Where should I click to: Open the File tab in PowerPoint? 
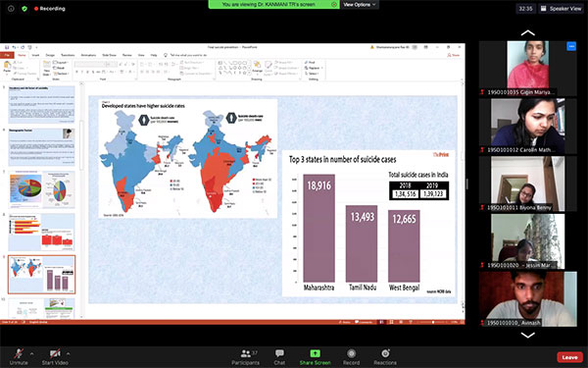coord(7,55)
